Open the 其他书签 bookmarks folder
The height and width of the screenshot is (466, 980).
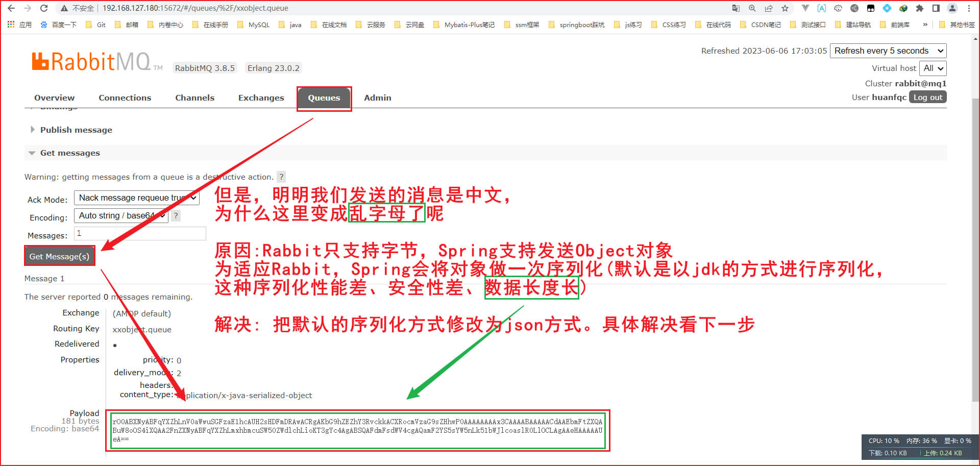pos(957,24)
